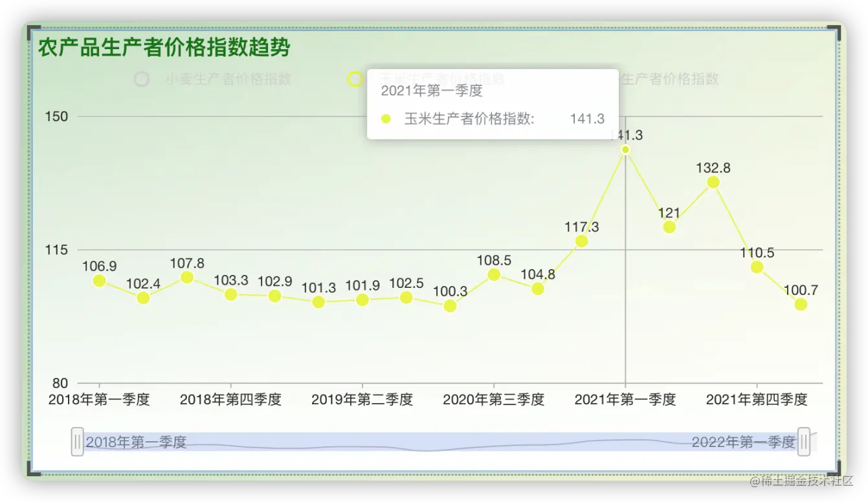Click the chart title 农产品生产者价格指数趋势
The width and height of the screenshot is (868, 502).
coord(164,48)
